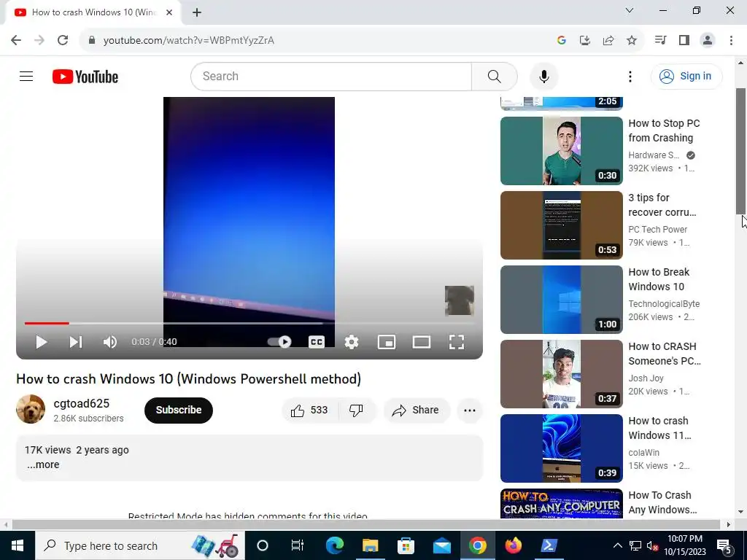This screenshot has height=560, width=747.
Task: Open more actions ellipsis below video
Action: click(470, 410)
